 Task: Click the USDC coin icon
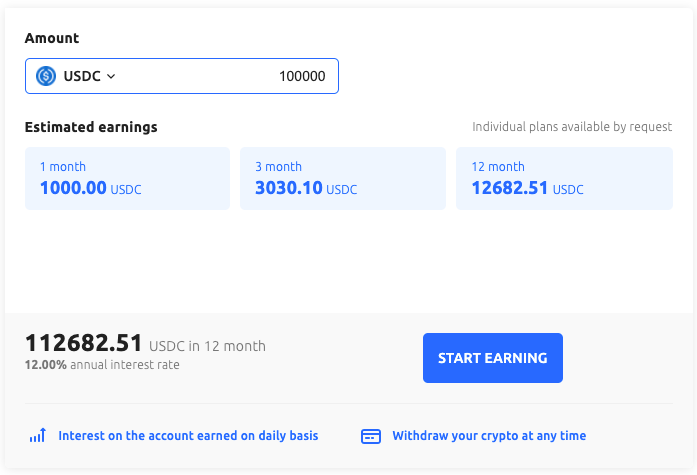(46, 76)
